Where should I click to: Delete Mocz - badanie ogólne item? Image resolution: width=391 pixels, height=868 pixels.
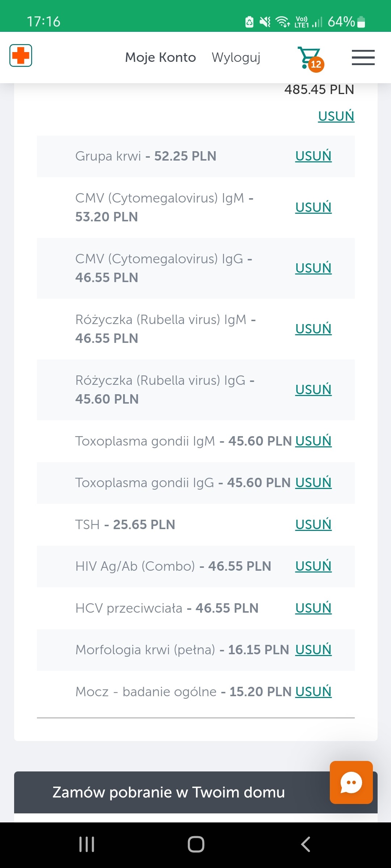tap(313, 692)
